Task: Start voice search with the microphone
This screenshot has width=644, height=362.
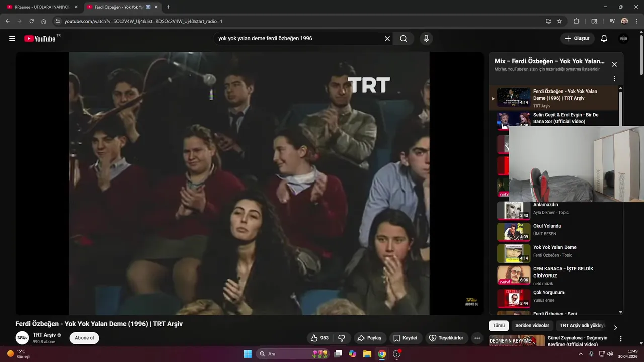Action: pyautogui.click(x=426, y=39)
